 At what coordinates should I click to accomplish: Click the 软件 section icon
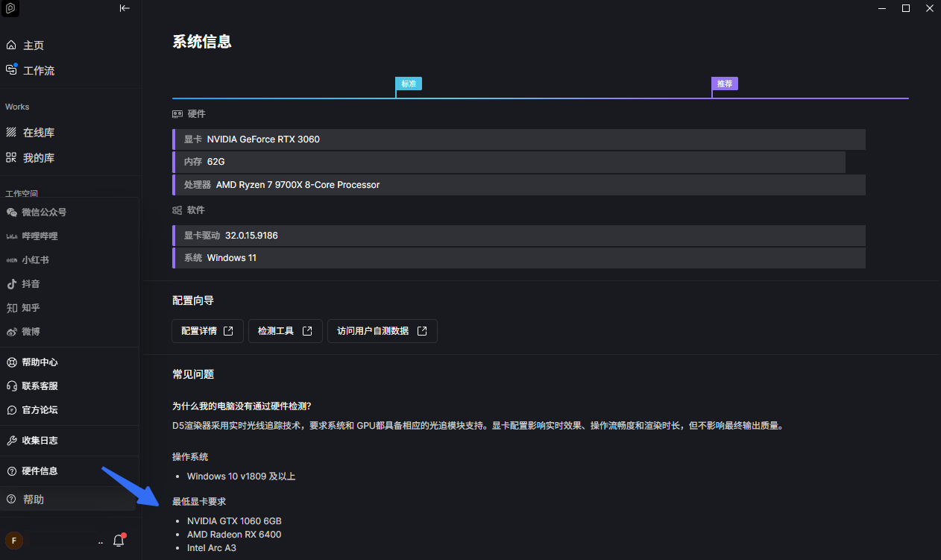pyautogui.click(x=177, y=210)
